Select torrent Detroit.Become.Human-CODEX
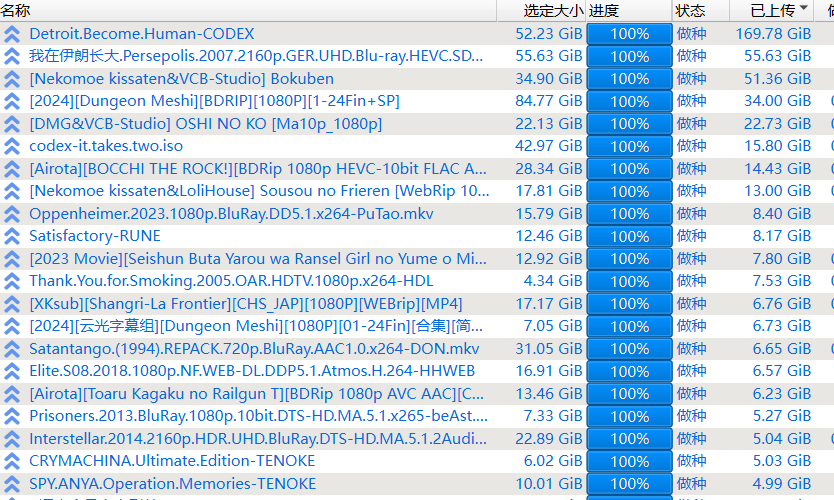The height and width of the screenshot is (500, 834). pos(141,34)
